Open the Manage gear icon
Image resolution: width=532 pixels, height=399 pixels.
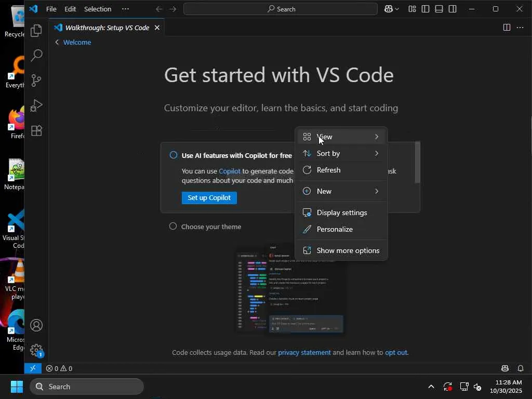pyautogui.click(x=36, y=350)
